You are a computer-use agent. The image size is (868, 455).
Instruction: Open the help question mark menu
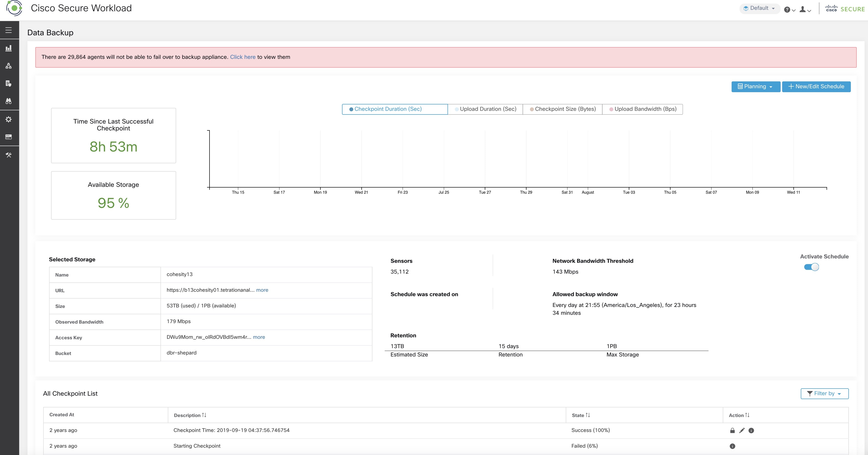(789, 10)
